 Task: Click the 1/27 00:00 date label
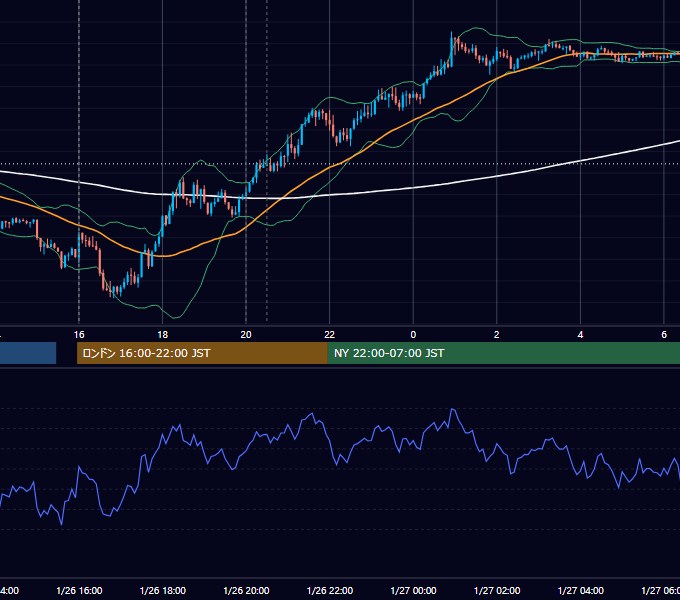coord(413,591)
